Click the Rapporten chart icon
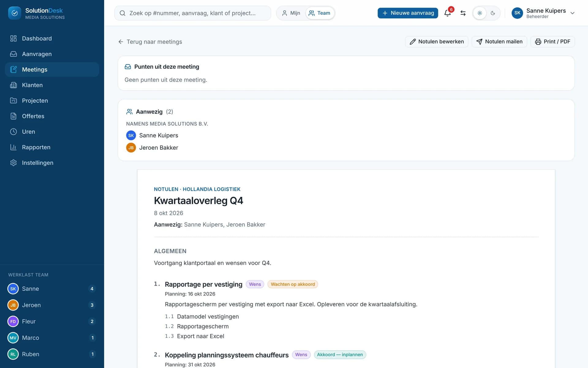Screen dimensions: 588x368 coord(13,147)
